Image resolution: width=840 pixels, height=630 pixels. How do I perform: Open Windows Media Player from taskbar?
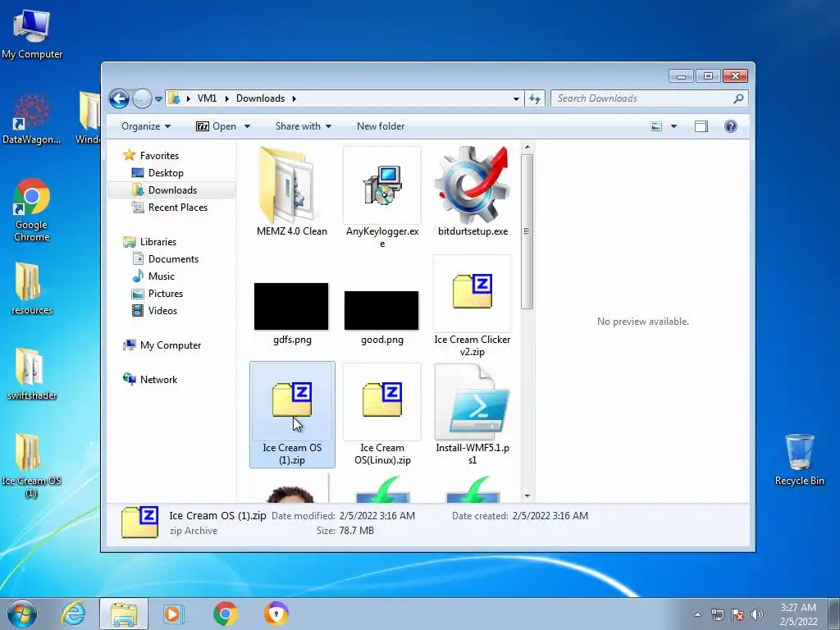[x=174, y=614]
